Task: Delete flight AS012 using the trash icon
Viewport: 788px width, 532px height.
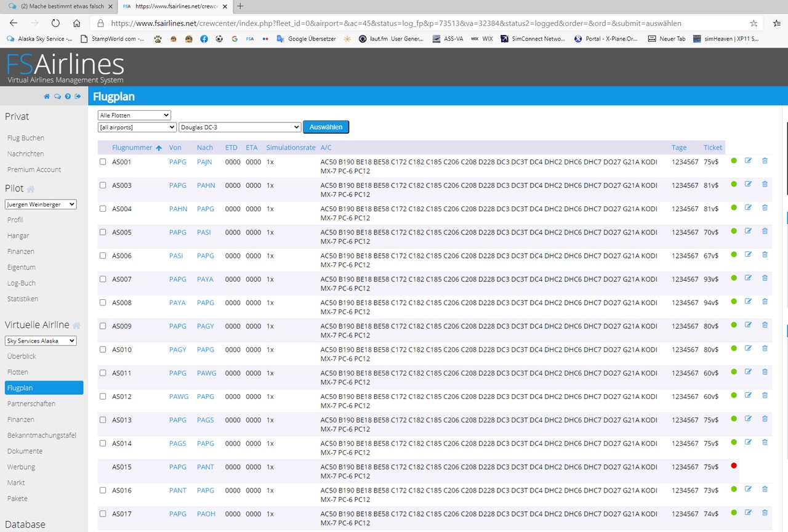Action: click(765, 395)
